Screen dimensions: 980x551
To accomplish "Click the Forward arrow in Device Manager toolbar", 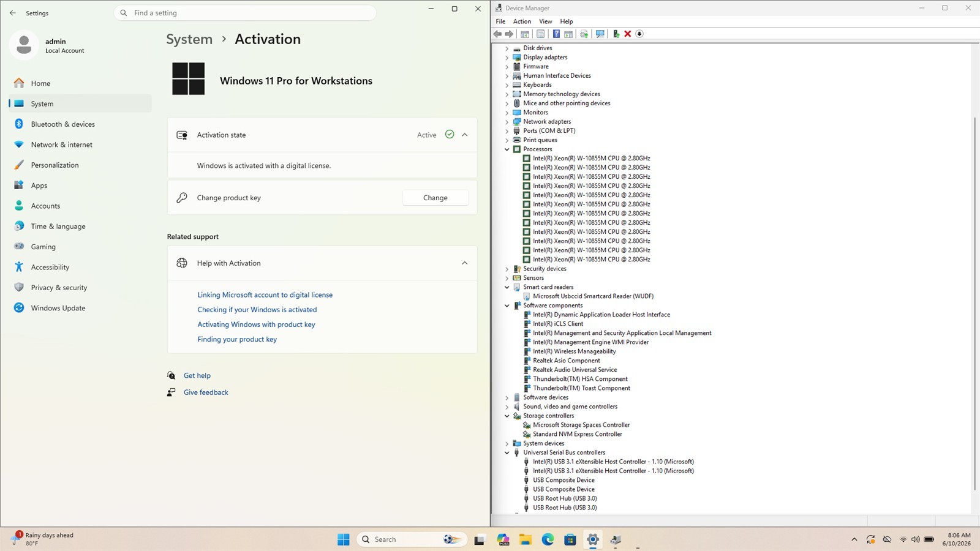I will pos(509,34).
